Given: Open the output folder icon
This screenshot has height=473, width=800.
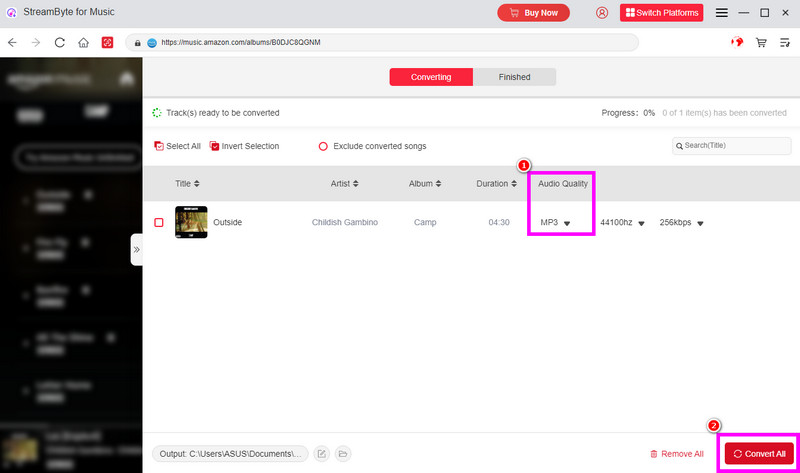Looking at the screenshot, I should [343, 454].
